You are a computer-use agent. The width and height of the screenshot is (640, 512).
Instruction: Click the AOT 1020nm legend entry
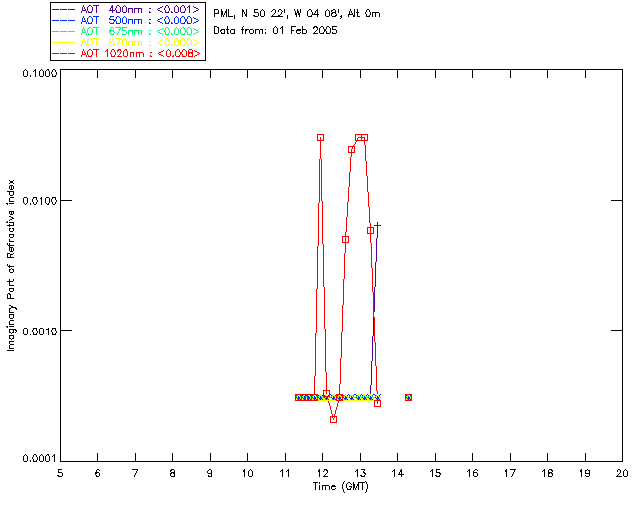click(x=127, y=53)
